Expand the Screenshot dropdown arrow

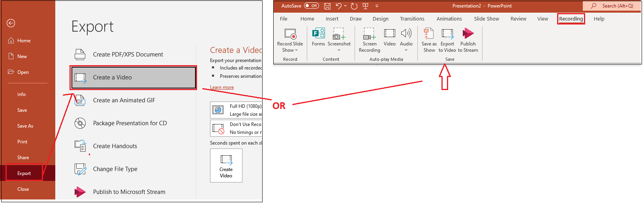339,50
